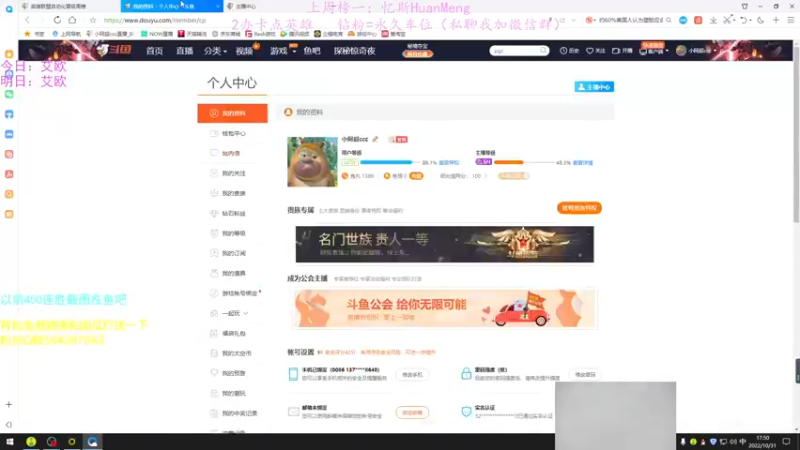Open the active browser icon in the taskbar
This screenshot has width=800, height=450.
pos(92,441)
